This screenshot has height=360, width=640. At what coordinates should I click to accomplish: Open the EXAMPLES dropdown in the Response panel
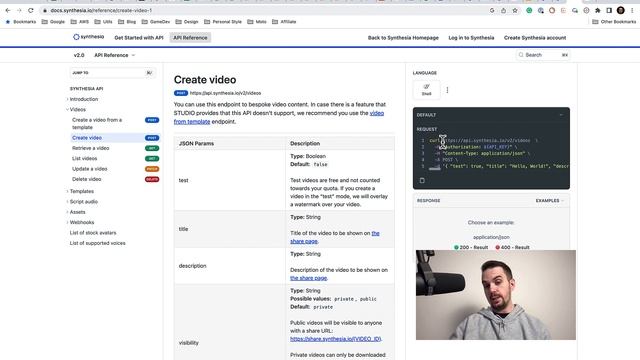tap(550, 200)
